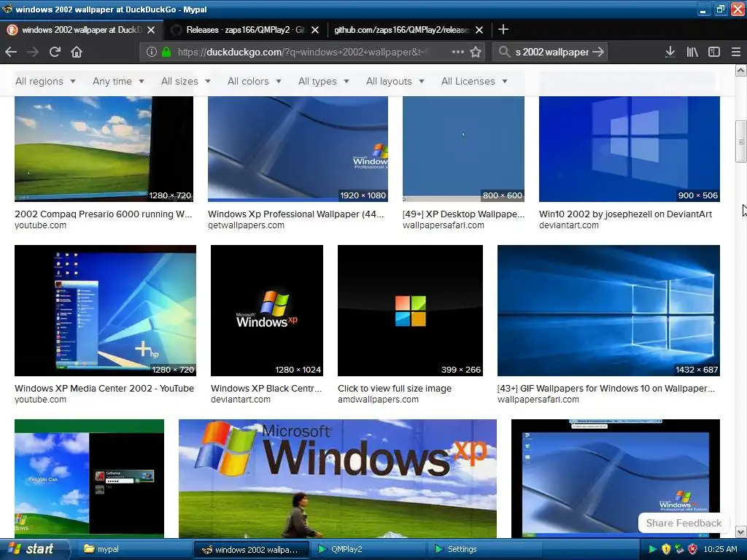Expand the All regions filter
747x560 pixels.
click(x=45, y=82)
